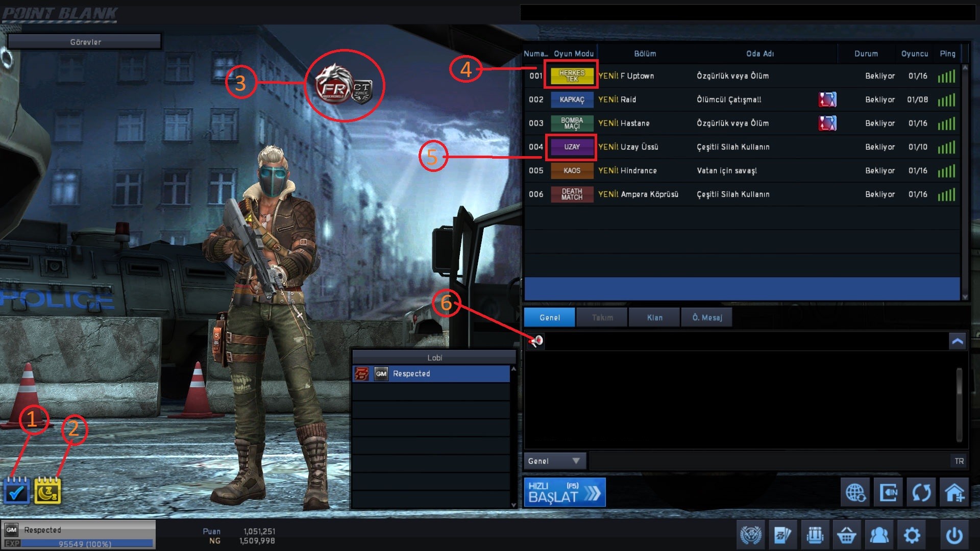
Task: Select room YENİ! Hastane
Action: point(743,123)
